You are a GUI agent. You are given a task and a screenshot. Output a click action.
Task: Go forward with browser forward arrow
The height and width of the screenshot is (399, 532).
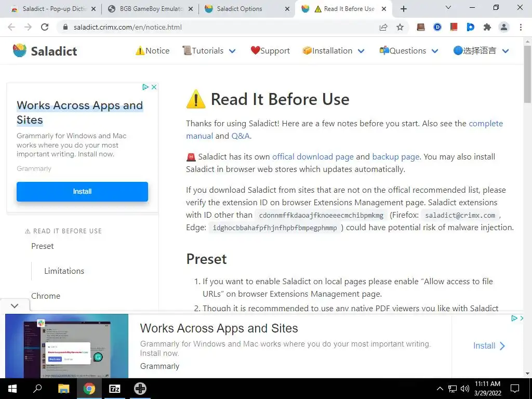(28, 27)
